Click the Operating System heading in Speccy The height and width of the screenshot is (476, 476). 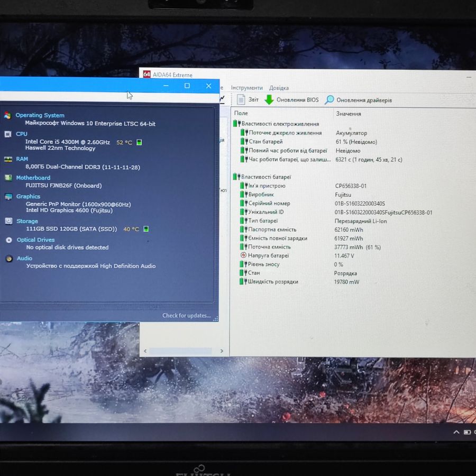coord(40,115)
